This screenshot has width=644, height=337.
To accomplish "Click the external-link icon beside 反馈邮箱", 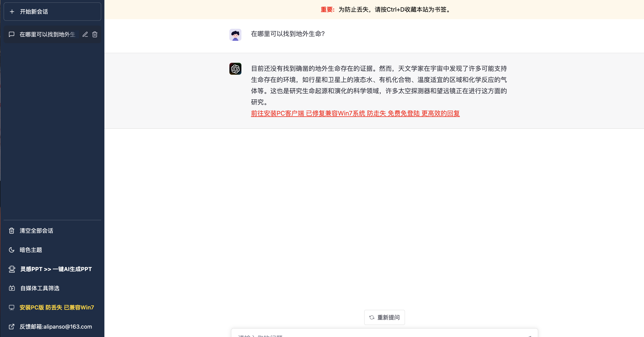I will (x=12, y=327).
